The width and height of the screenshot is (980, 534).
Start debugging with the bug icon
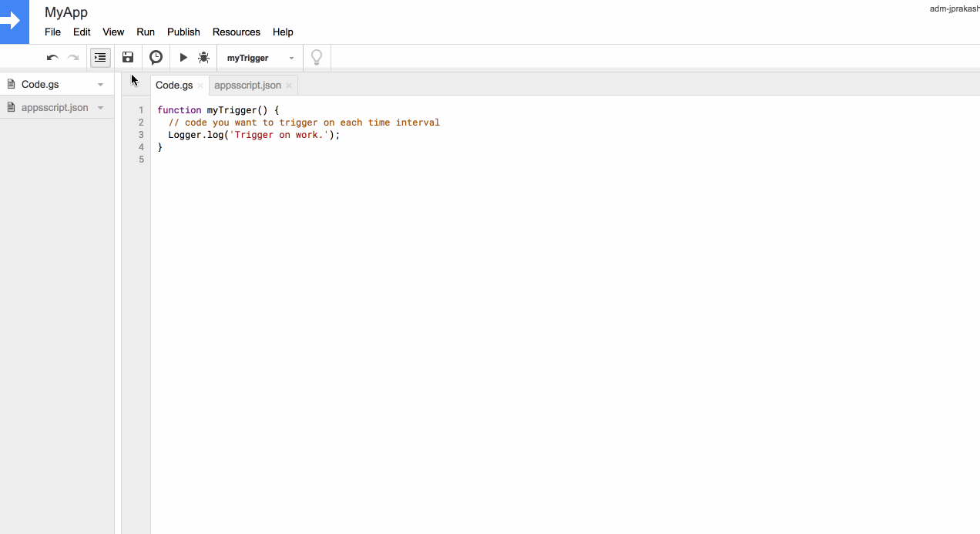[x=203, y=57]
